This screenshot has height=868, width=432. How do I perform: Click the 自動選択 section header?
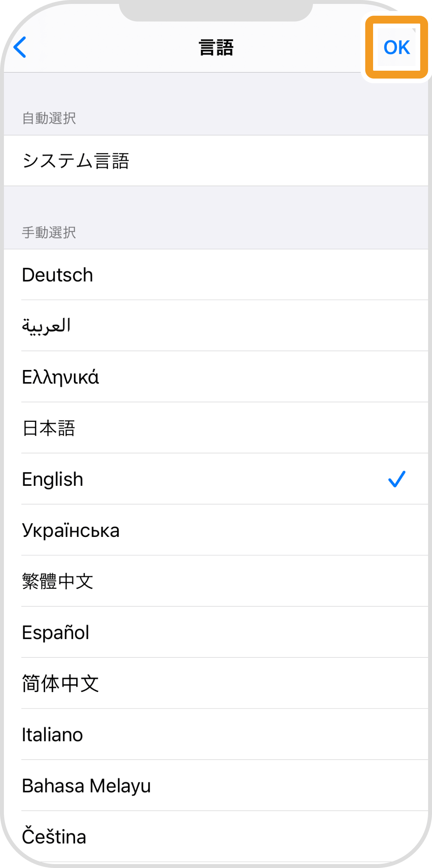click(x=49, y=118)
